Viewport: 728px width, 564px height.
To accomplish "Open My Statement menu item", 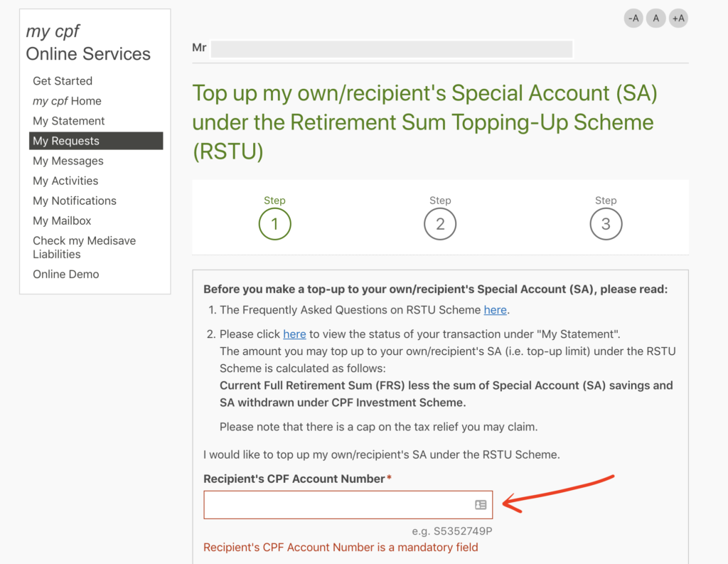I will coord(69,121).
